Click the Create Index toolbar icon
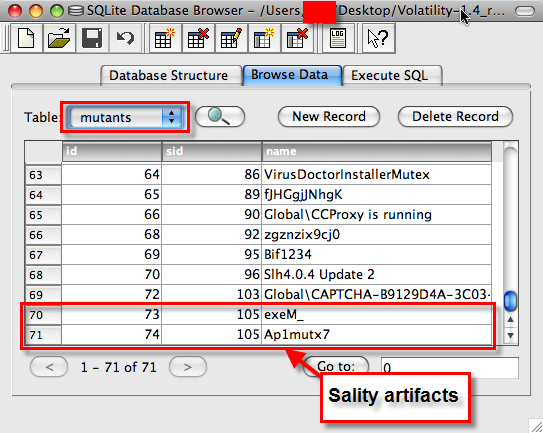The width and height of the screenshot is (543, 433). (264, 38)
